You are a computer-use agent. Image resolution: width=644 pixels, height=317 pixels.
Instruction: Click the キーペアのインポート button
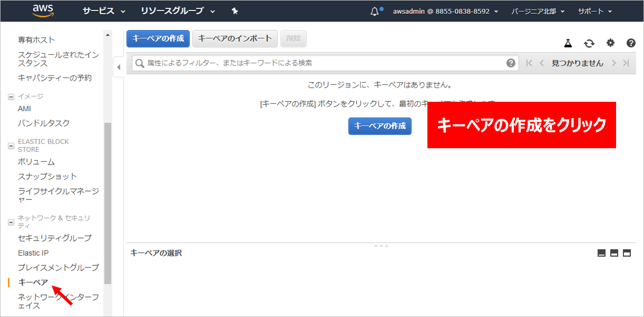point(235,39)
